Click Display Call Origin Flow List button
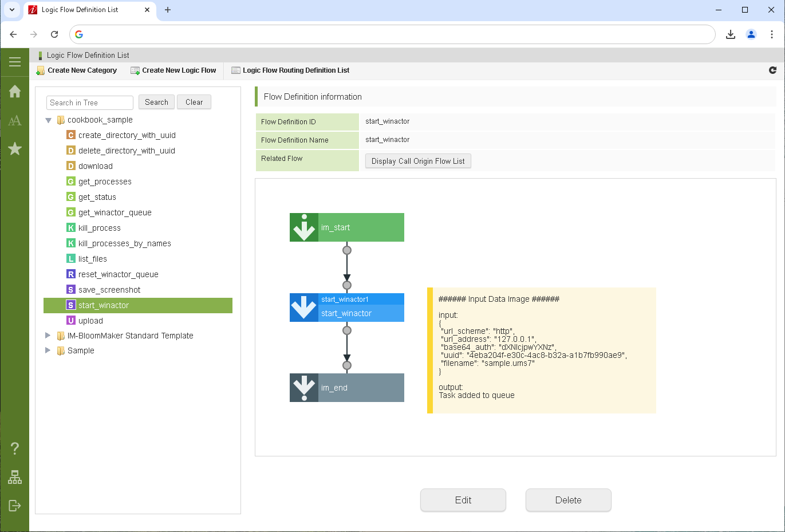The height and width of the screenshot is (532, 785). pyautogui.click(x=418, y=161)
